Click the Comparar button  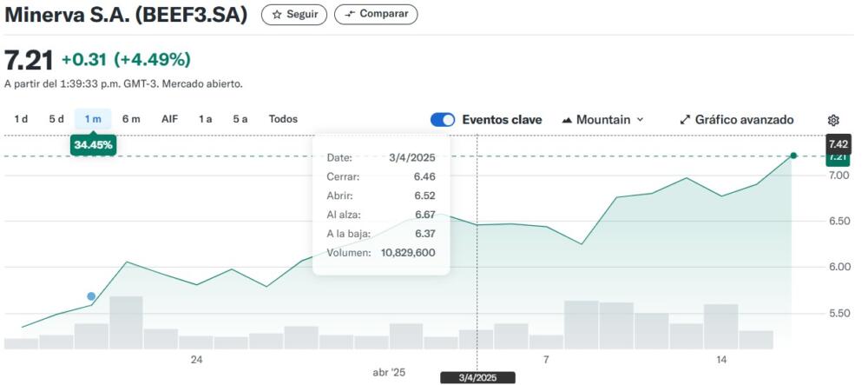click(376, 15)
